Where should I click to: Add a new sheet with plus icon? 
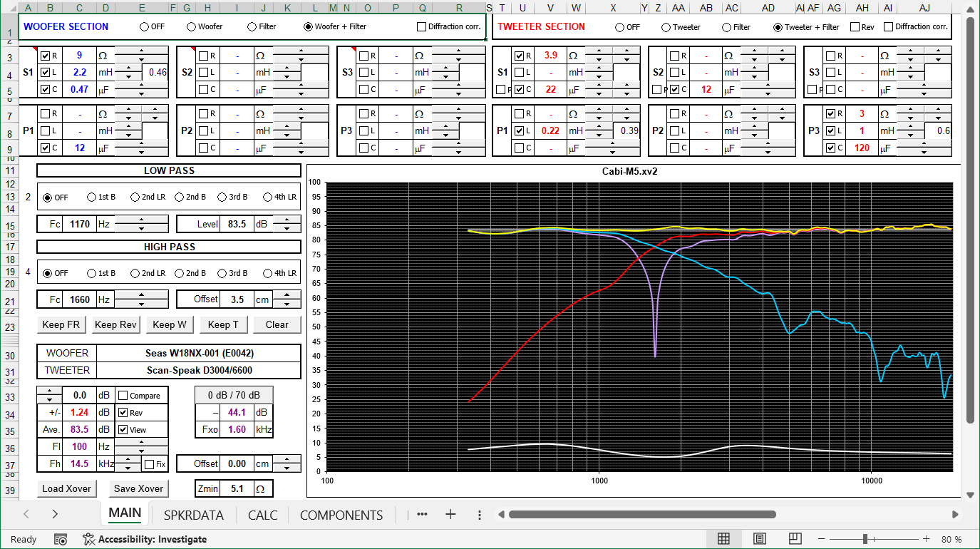(x=450, y=514)
